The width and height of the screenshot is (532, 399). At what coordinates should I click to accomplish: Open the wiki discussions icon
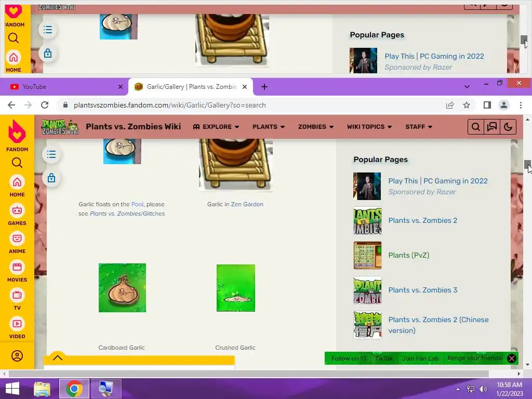(x=492, y=127)
